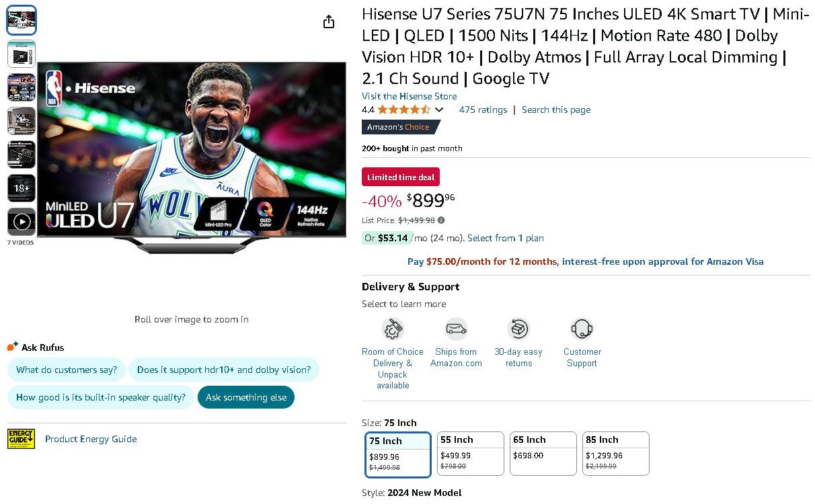Open the star rating dropdown chevron
815x504 pixels.
(440, 110)
